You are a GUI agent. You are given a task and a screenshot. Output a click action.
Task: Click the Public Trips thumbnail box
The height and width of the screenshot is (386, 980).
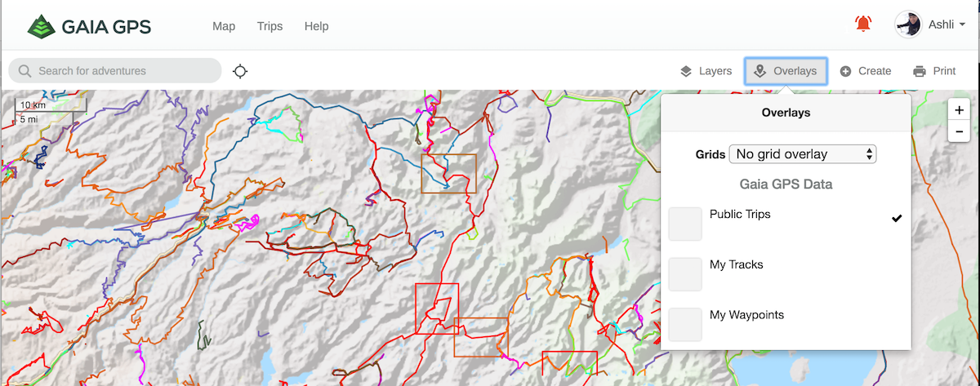coord(685,224)
